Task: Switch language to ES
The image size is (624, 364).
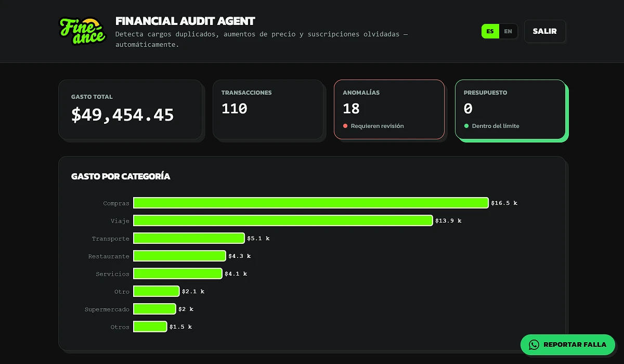Action: point(490,31)
